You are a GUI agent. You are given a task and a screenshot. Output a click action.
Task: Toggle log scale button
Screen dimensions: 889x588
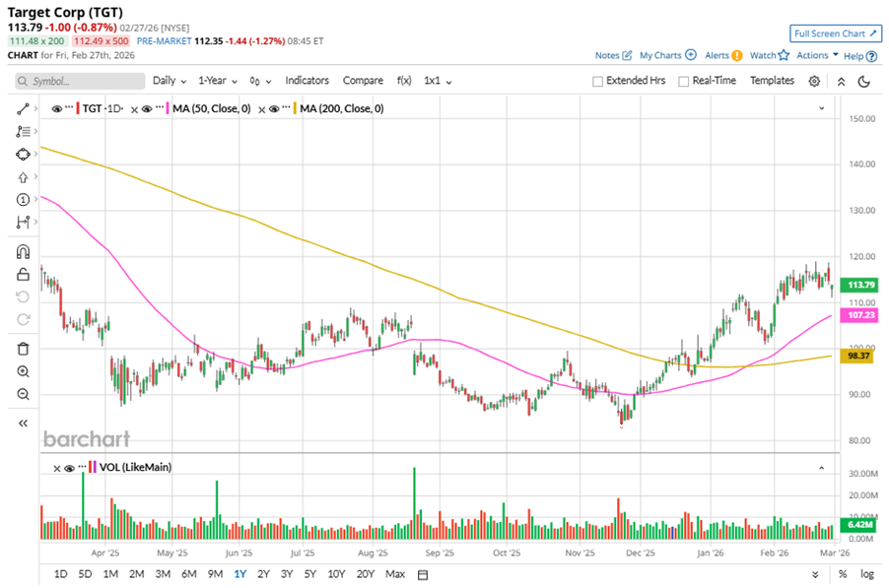point(867,574)
